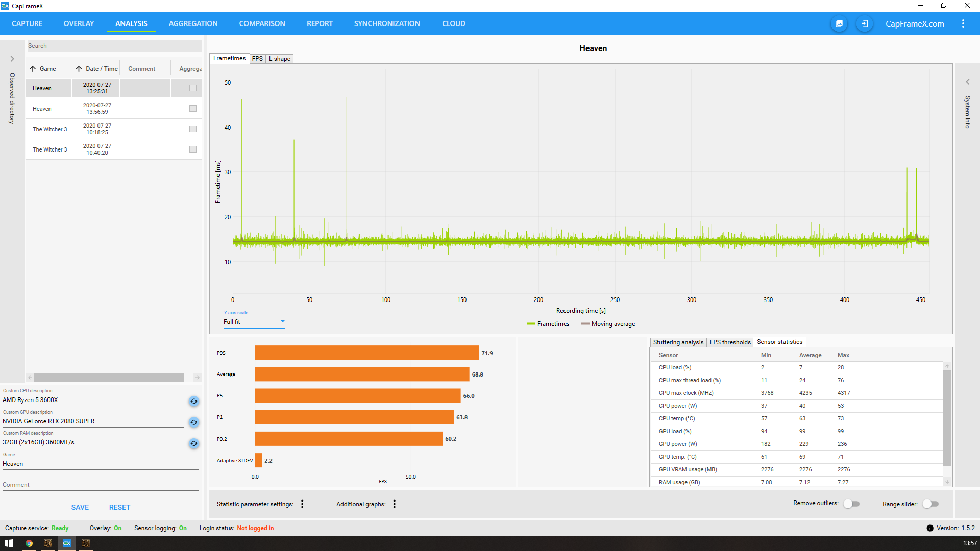Screen dimensions: 980x551
Task: Open the Y-axis scale Full fit dropdown
Action: (x=254, y=322)
